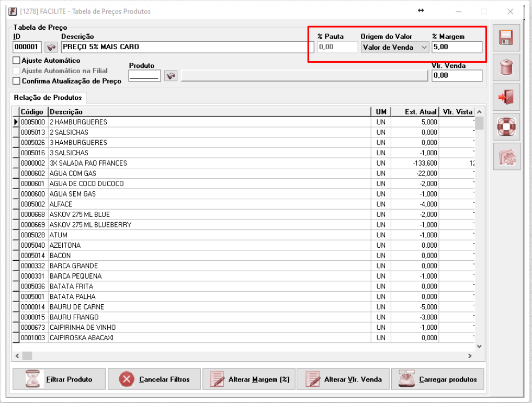The image size is (532, 403).
Task: Click code 0005000 in the Código column
Action: click(33, 122)
